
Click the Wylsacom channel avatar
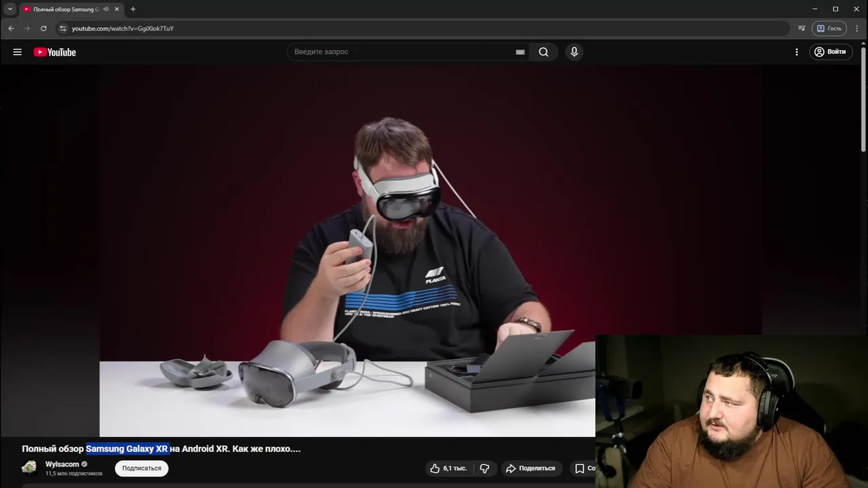[30, 468]
